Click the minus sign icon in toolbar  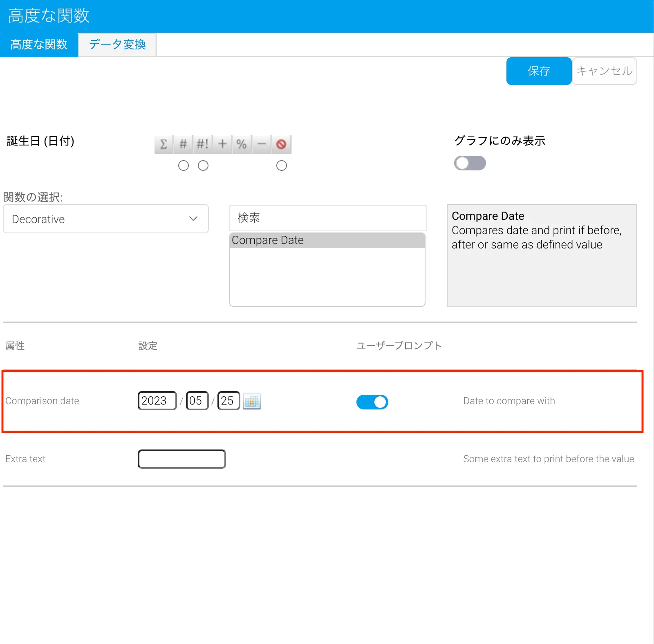coord(262,144)
